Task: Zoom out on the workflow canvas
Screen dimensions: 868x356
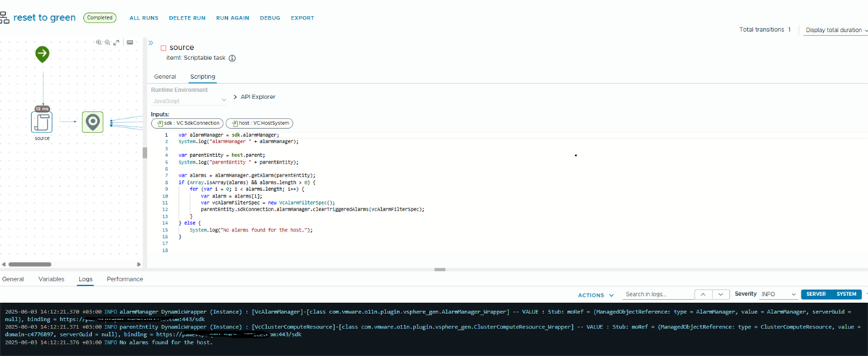Action: point(108,43)
